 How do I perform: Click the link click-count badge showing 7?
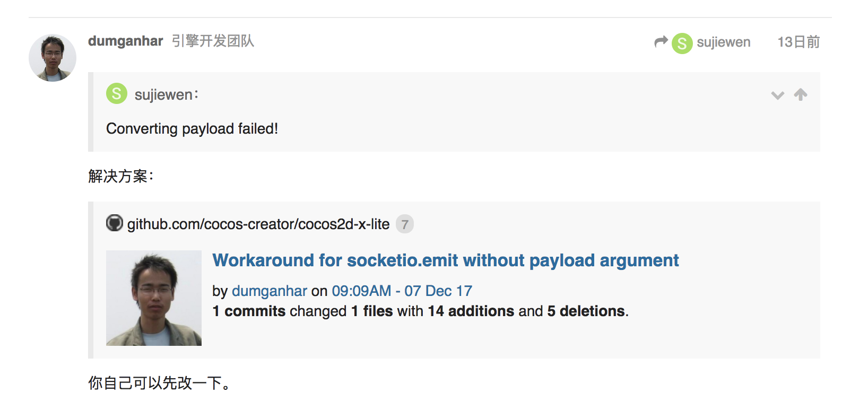point(404,224)
